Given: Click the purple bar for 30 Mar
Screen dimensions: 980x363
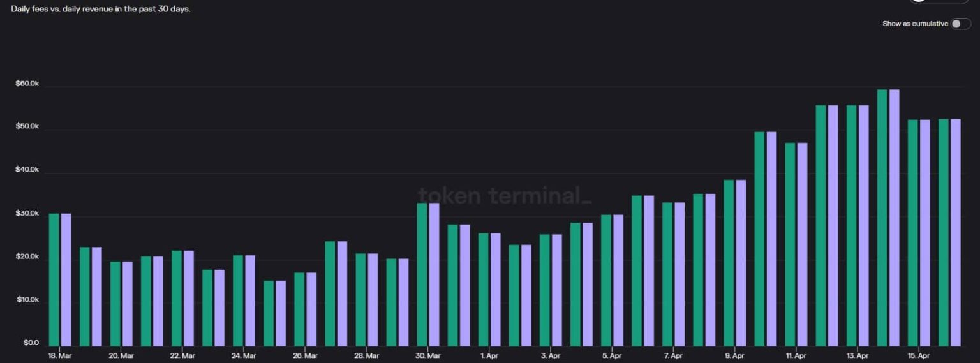Looking at the screenshot, I should (434, 274).
